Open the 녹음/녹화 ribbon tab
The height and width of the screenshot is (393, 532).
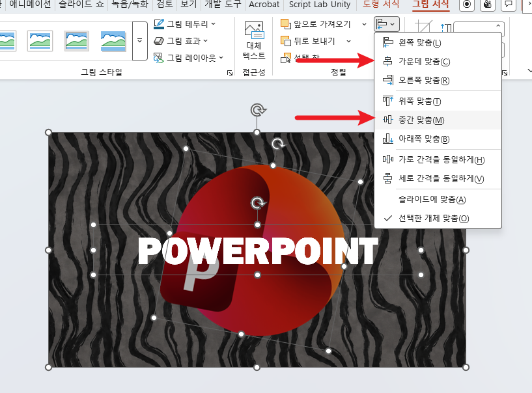click(x=130, y=5)
